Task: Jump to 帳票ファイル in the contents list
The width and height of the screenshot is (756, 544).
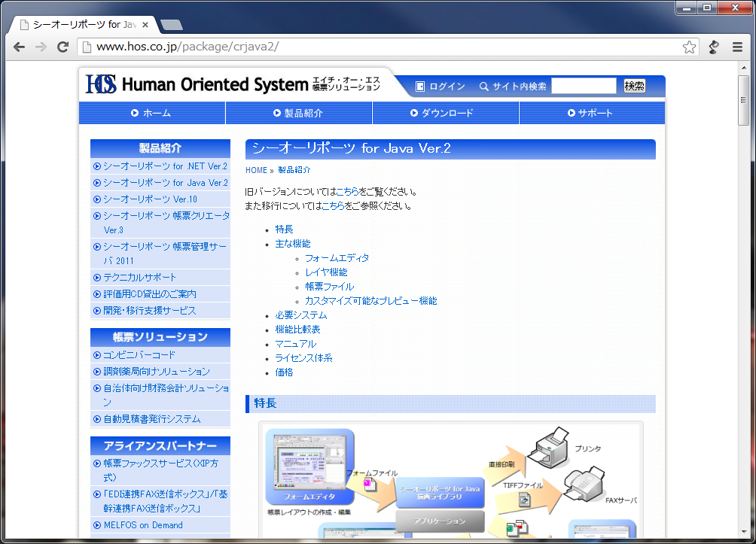Action: point(329,287)
